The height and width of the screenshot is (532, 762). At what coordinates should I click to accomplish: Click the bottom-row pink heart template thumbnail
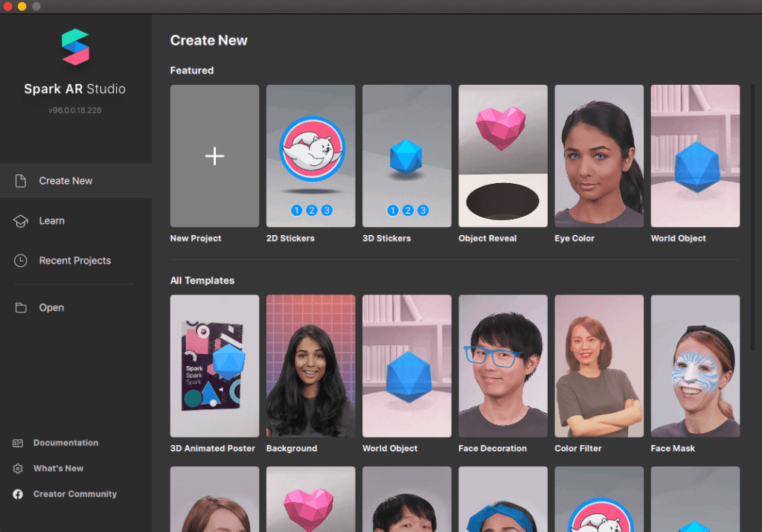pos(310,499)
